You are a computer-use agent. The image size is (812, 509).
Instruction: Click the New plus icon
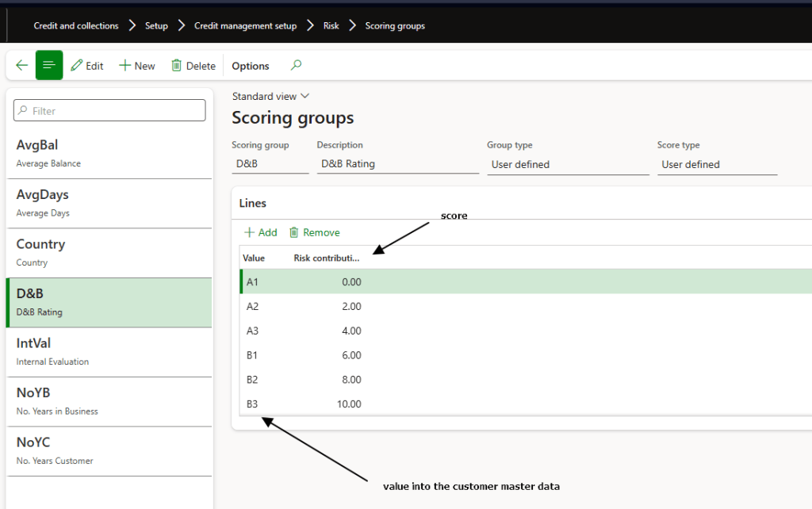[124, 66]
